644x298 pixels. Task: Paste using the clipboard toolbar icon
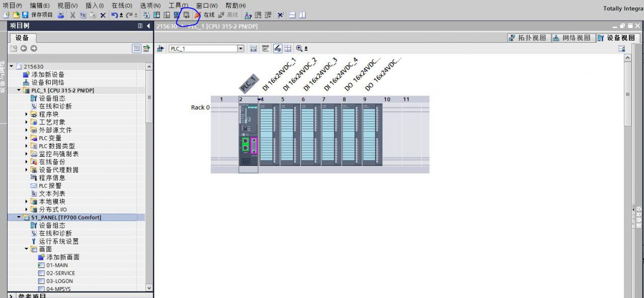[x=93, y=15]
